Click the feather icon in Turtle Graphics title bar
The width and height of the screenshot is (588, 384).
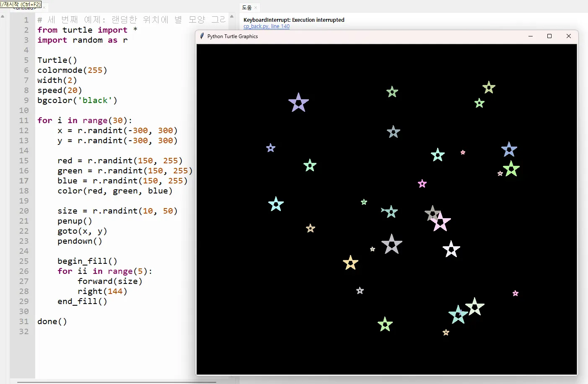(x=202, y=36)
